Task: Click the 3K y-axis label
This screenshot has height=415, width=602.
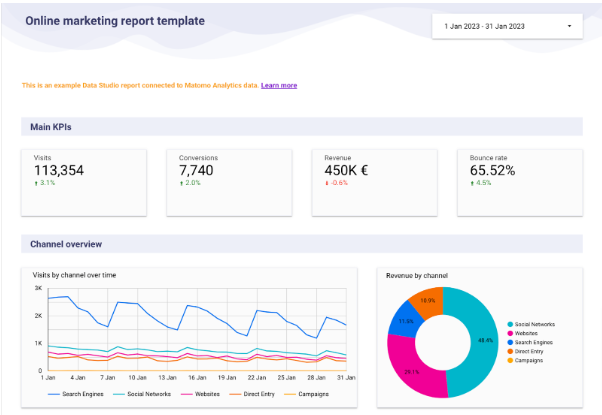Action: pos(38,288)
